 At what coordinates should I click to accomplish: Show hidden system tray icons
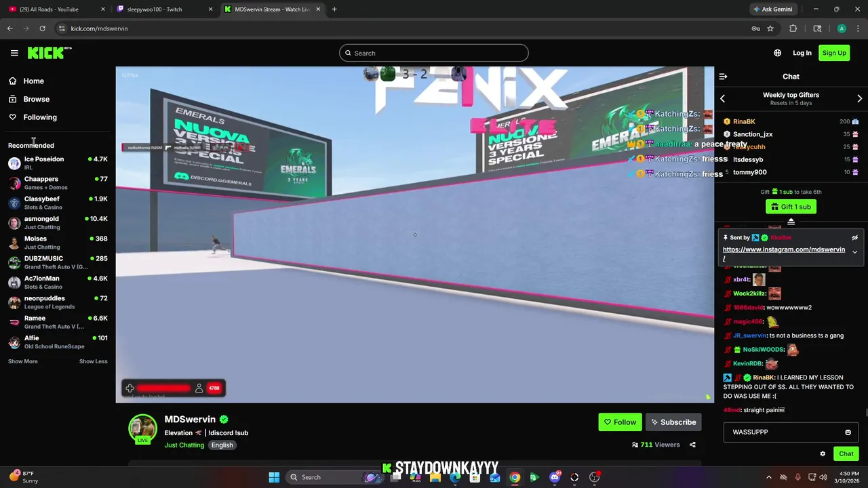coord(768,477)
